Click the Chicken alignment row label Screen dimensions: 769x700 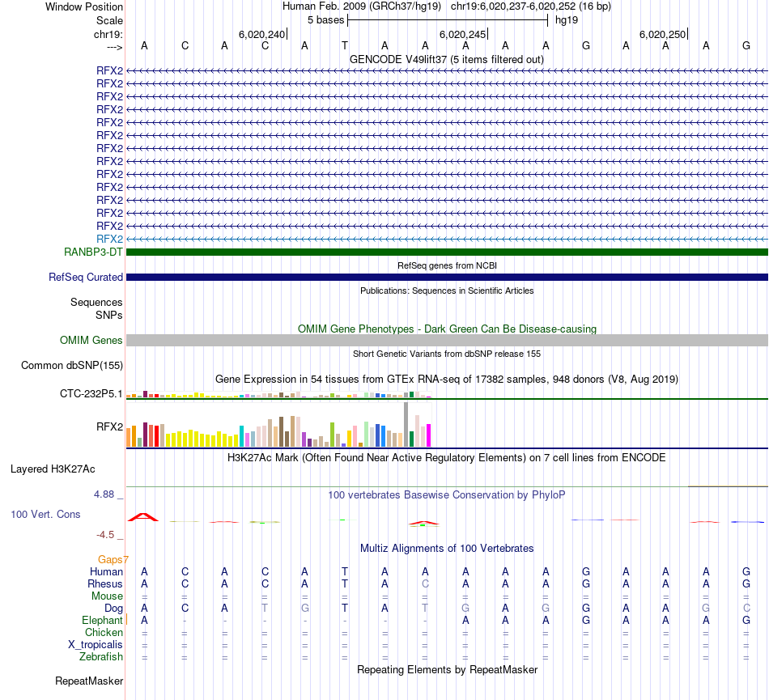pos(104,632)
